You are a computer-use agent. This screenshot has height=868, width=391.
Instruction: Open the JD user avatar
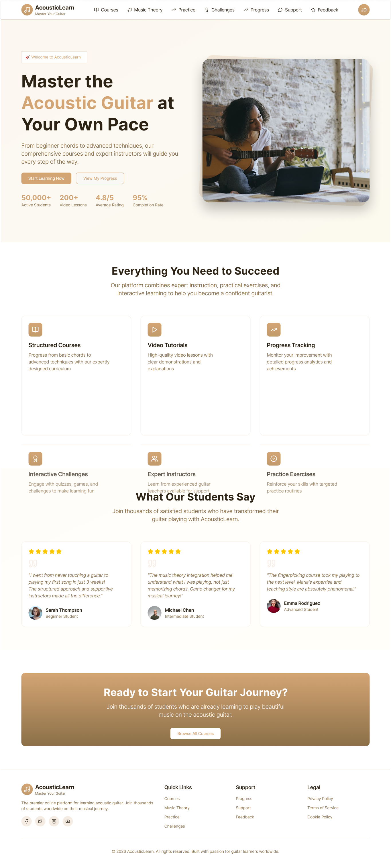(x=364, y=10)
